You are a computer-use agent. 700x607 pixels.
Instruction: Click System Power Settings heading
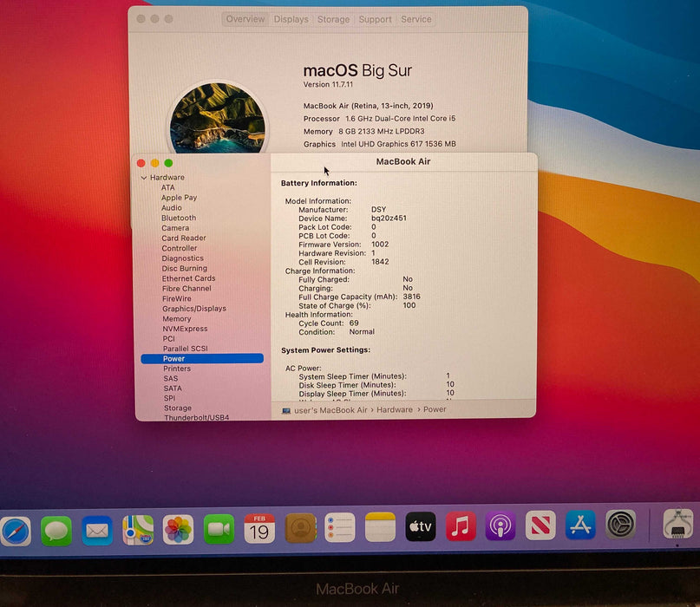tap(326, 350)
